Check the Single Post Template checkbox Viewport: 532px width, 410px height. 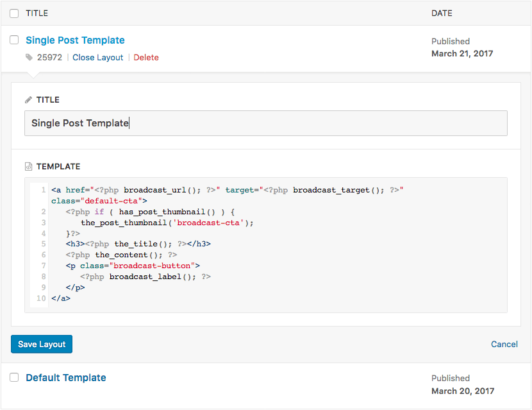click(14, 40)
